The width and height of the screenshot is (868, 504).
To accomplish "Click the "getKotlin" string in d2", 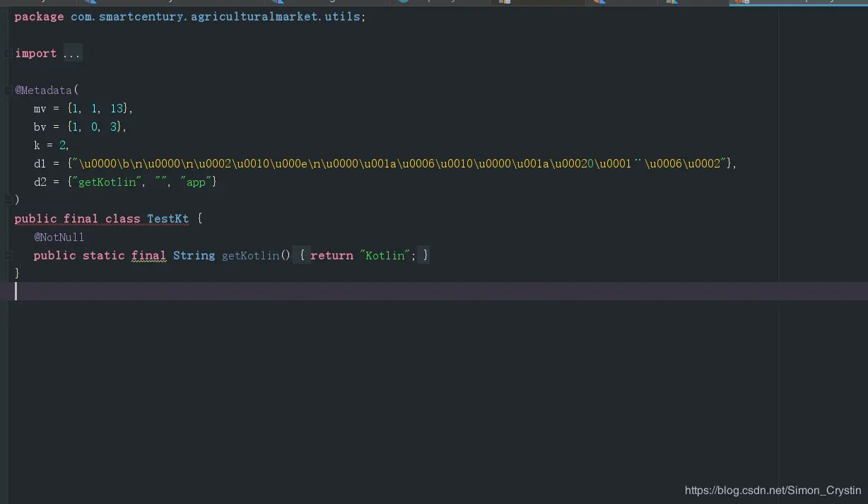I will (107, 182).
